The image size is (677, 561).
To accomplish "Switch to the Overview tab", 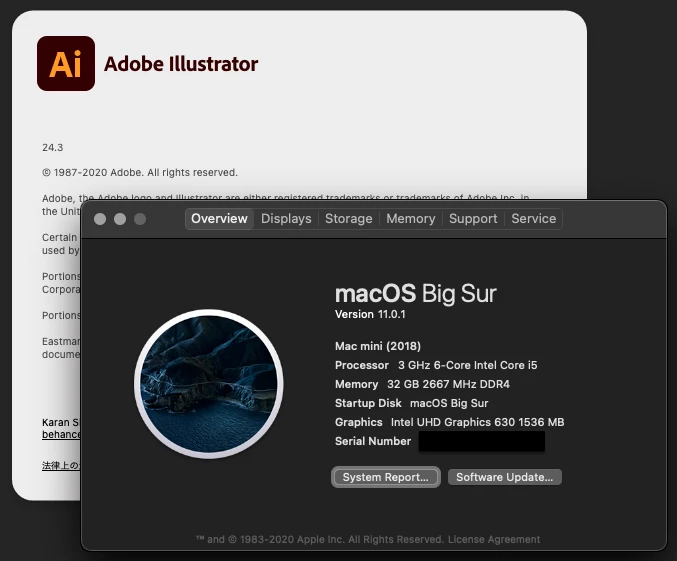I will coord(219,219).
